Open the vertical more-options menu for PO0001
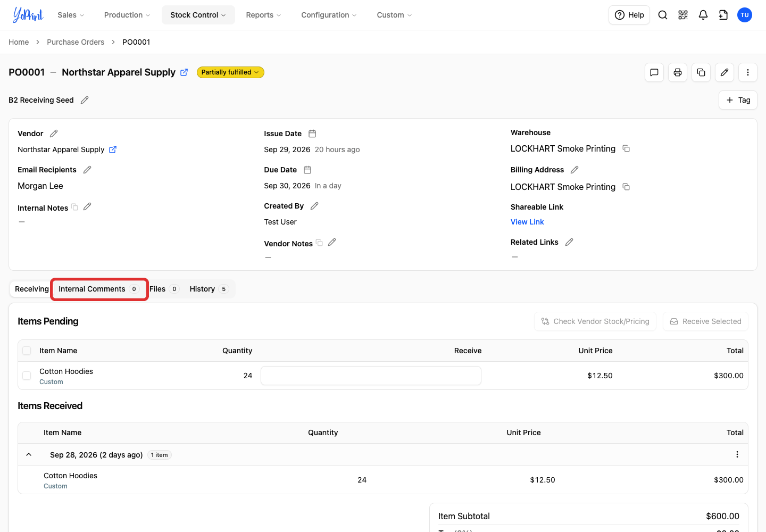This screenshot has height=532, width=766. [748, 72]
